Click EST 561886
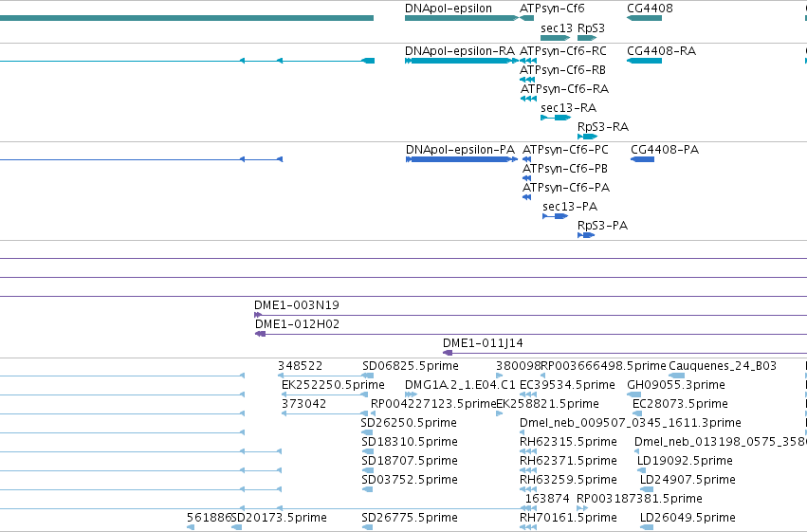Image resolution: width=807 pixels, height=532 pixels. (x=209, y=518)
